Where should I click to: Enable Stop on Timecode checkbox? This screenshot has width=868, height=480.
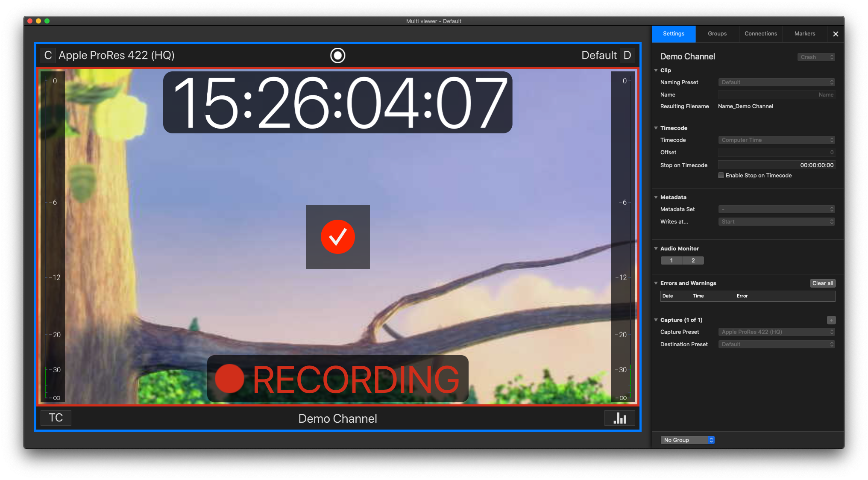click(721, 176)
